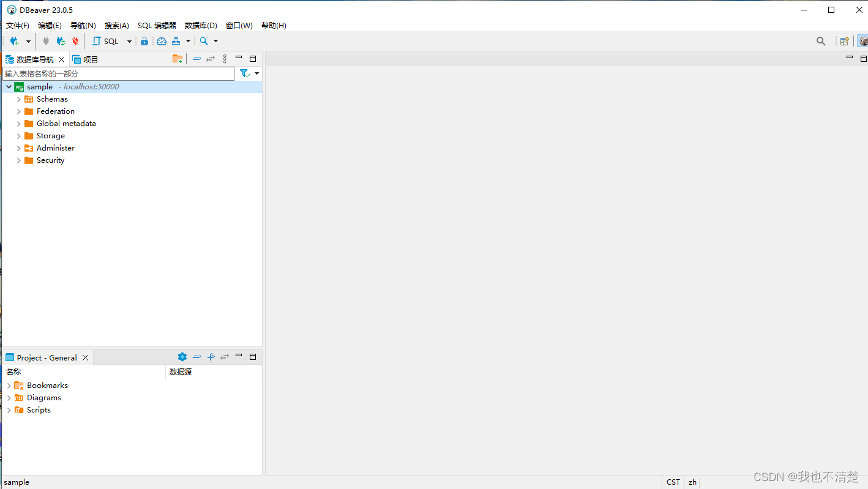Maximize the Project - General panel

pyautogui.click(x=253, y=357)
